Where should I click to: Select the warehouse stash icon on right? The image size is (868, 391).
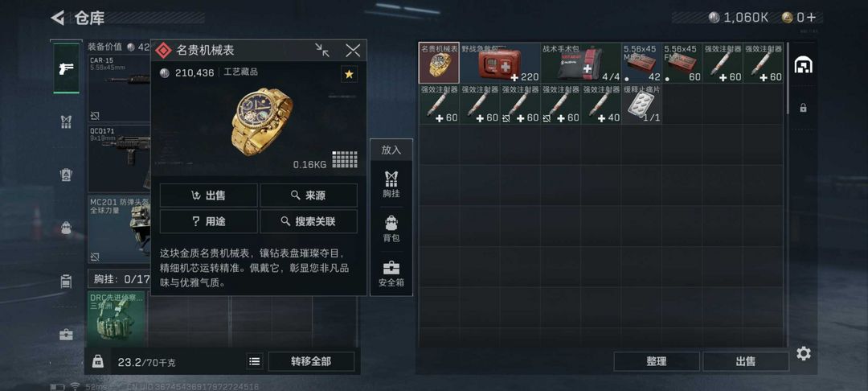tap(803, 65)
